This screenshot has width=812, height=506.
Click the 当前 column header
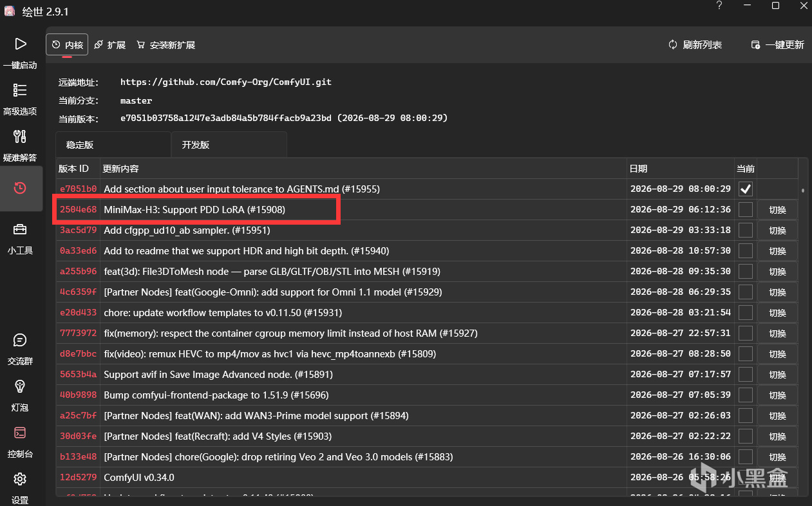[746, 169]
